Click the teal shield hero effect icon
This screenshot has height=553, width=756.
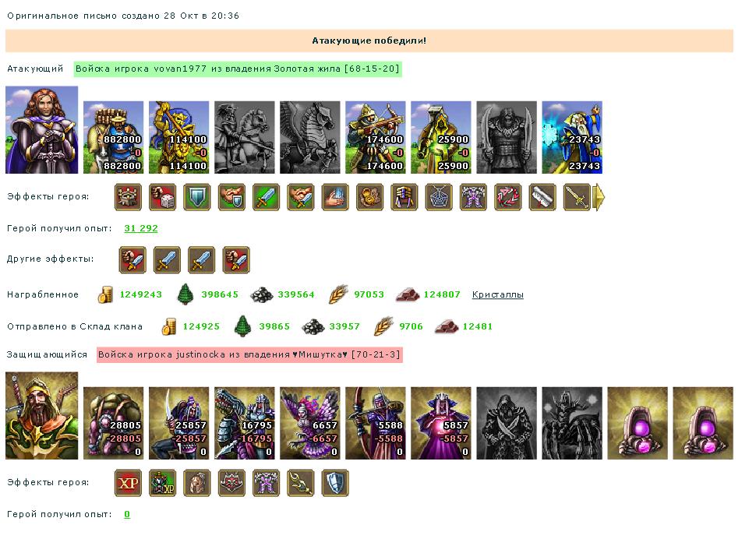point(197,197)
